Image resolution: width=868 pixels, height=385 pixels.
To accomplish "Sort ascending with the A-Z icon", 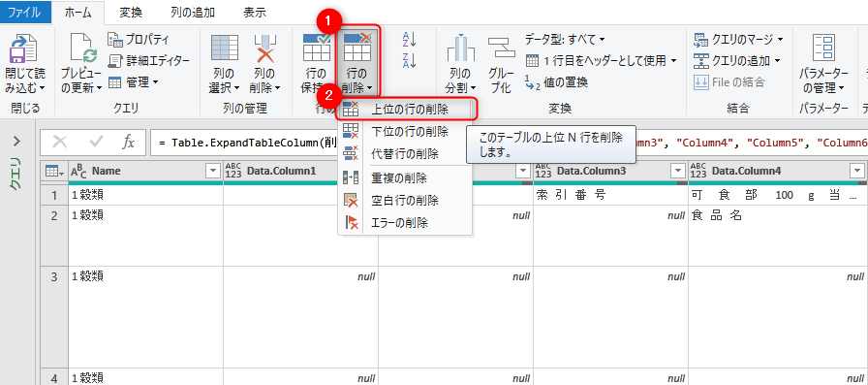I will [x=409, y=39].
